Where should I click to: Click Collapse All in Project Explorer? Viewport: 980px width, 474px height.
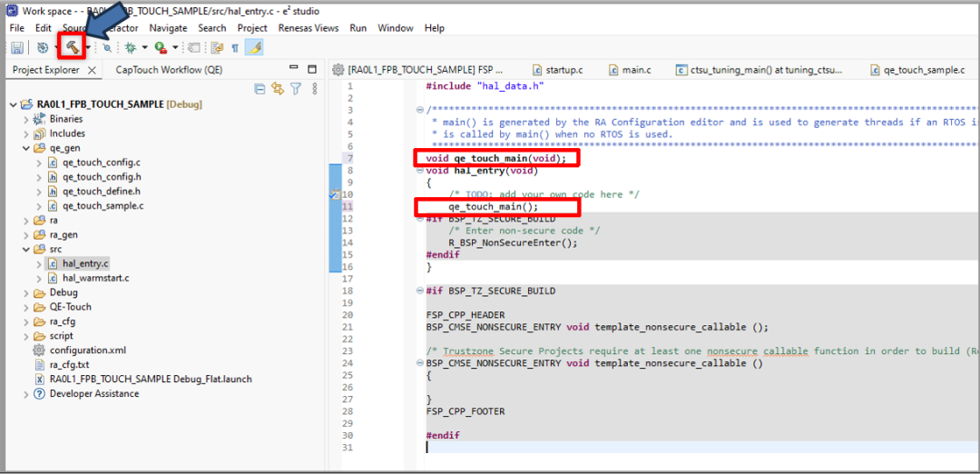pyautogui.click(x=260, y=88)
